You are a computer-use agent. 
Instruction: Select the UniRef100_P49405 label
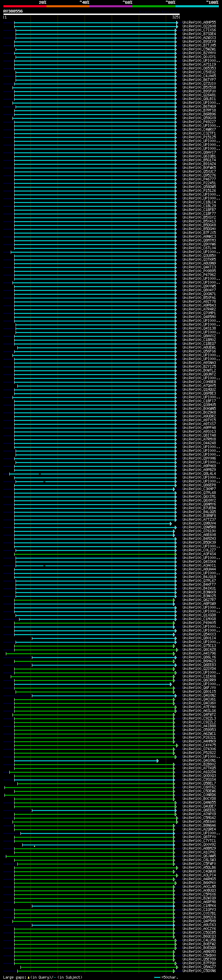pyautogui.click(x=199, y=623)
